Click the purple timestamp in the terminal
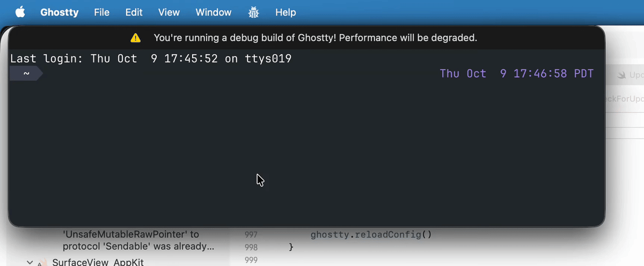644x266 pixels. tap(516, 74)
